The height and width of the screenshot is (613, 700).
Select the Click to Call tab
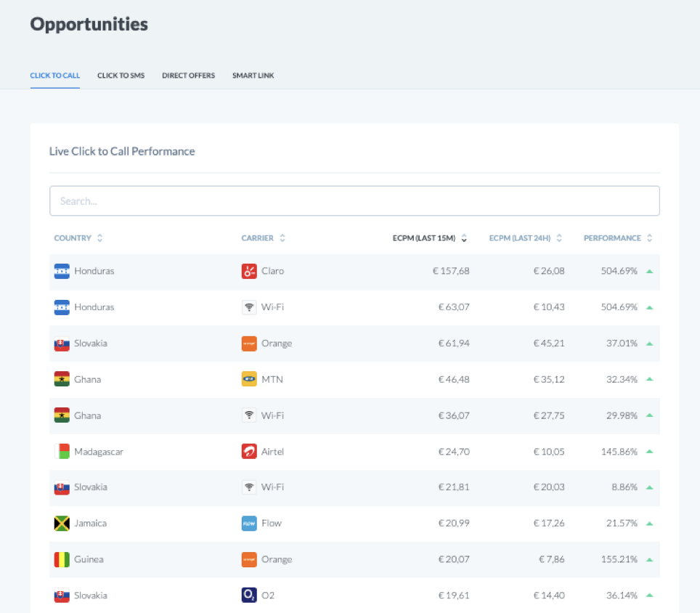pyautogui.click(x=55, y=76)
